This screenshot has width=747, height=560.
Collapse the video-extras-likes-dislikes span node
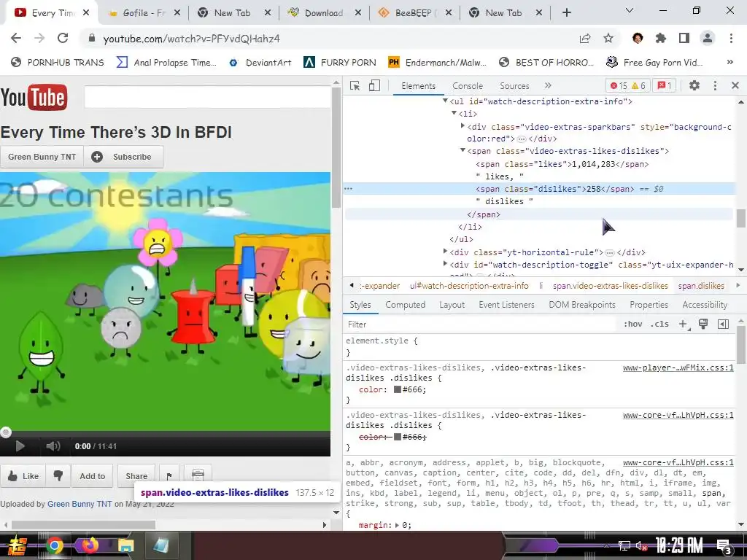[462, 150]
